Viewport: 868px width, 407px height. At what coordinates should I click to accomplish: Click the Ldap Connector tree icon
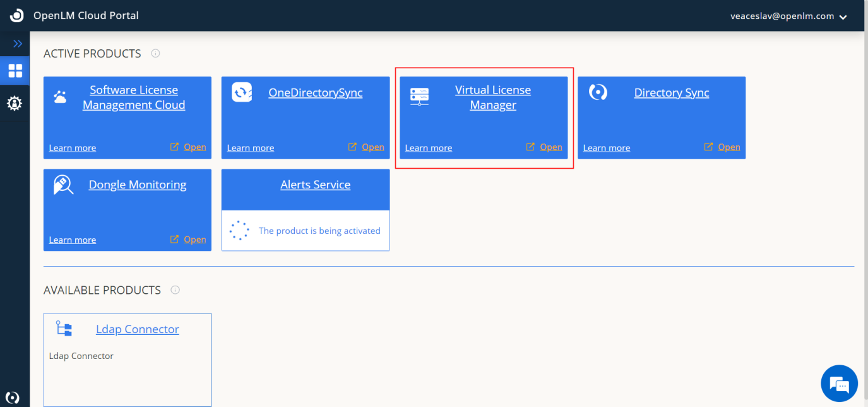[x=64, y=329]
